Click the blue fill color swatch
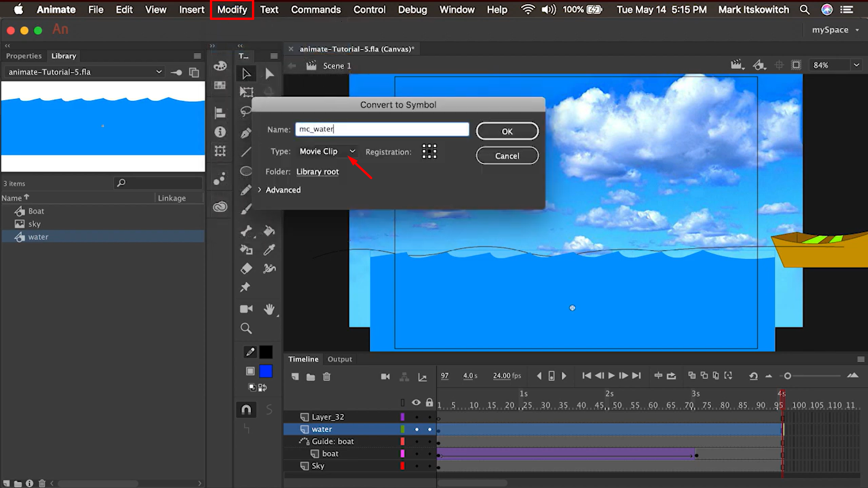The height and width of the screenshot is (488, 868). point(266,370)
